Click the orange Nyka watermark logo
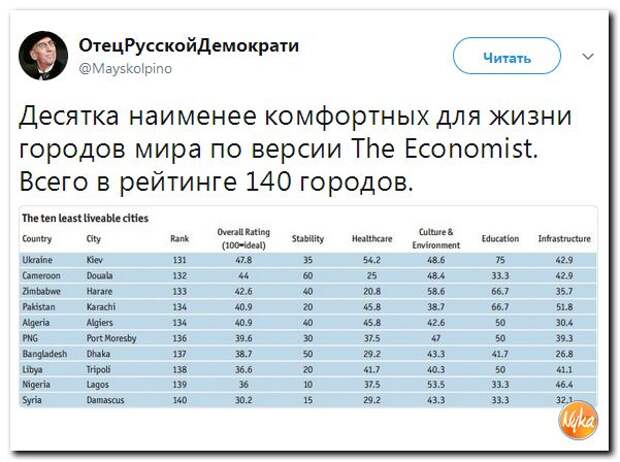 click(x=578, y=420)
